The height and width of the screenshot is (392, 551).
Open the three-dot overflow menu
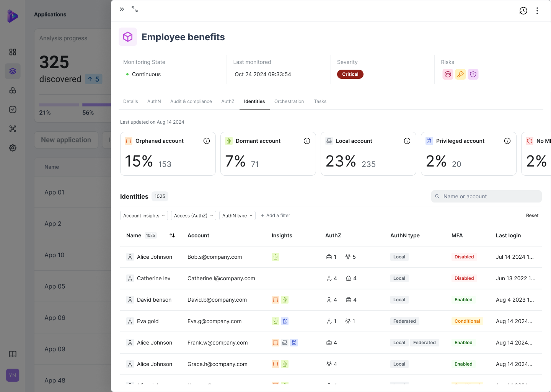click(x=537, y=11)
